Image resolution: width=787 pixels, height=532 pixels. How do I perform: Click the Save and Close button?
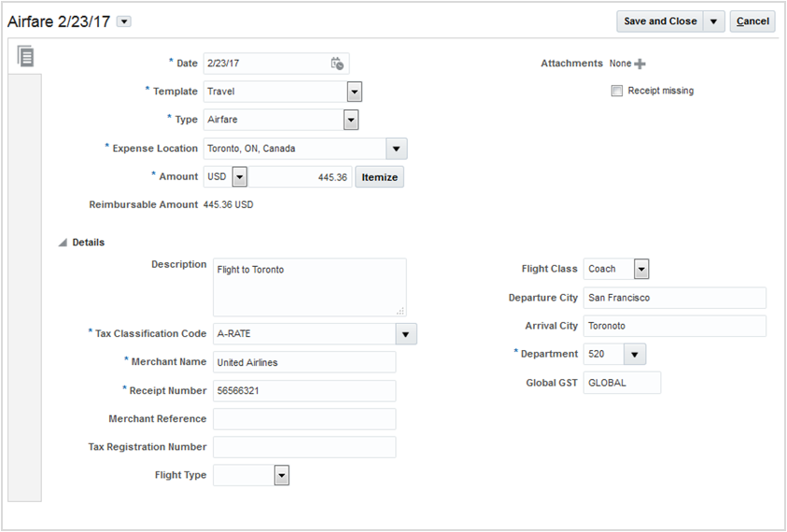click(660, 21)
